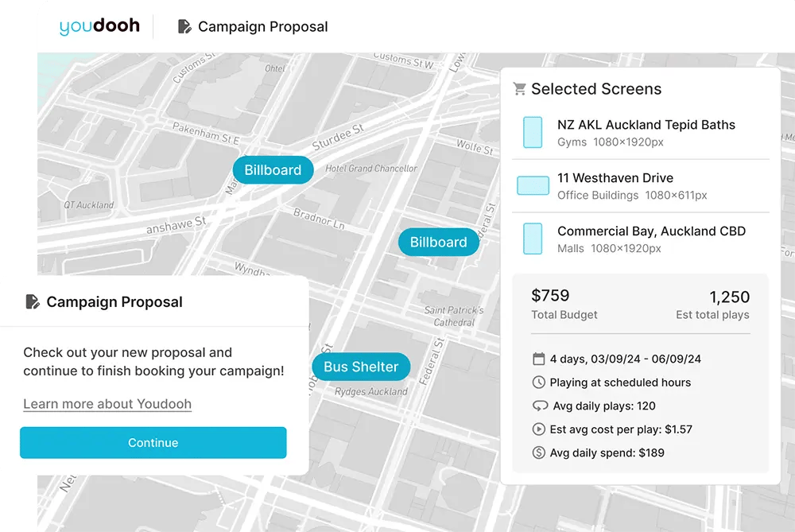795x532 pixels.
Task: Click the calendar icon beside campaign dates
Action: [538, 359]
